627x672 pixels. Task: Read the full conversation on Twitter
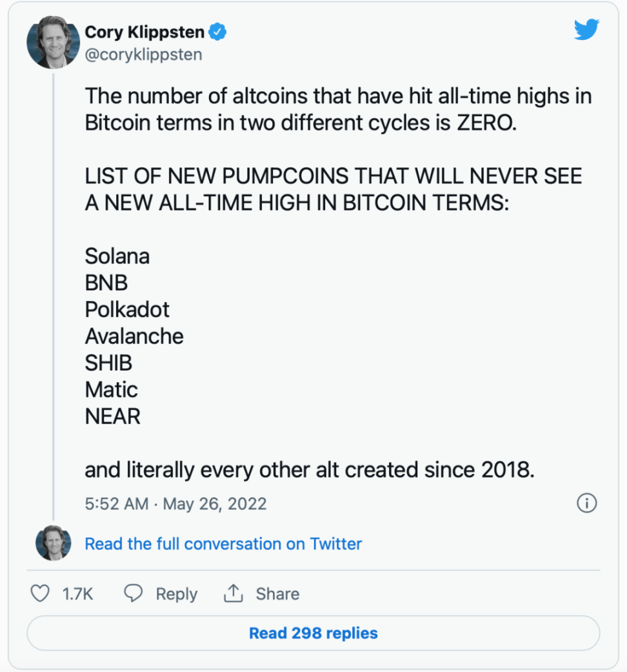[223, 544]
